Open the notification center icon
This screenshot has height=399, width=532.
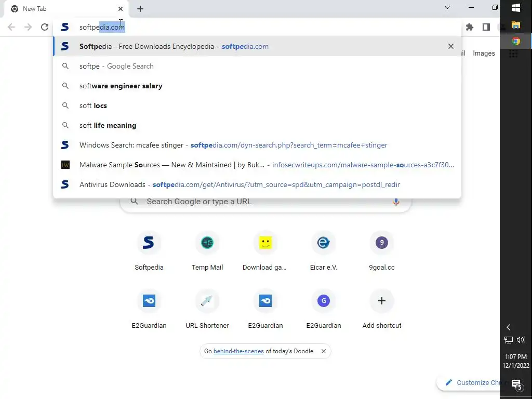pyautogui.click(x=517, y=384)
